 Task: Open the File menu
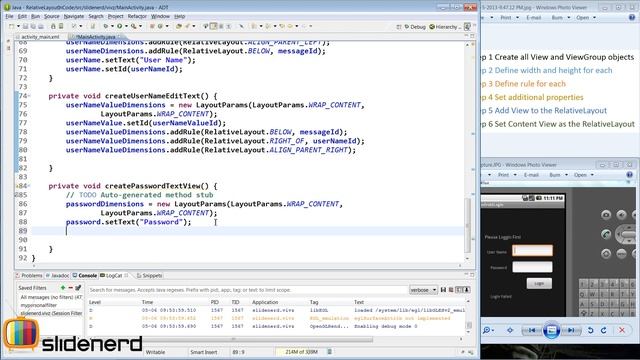(x=9, y=16)
